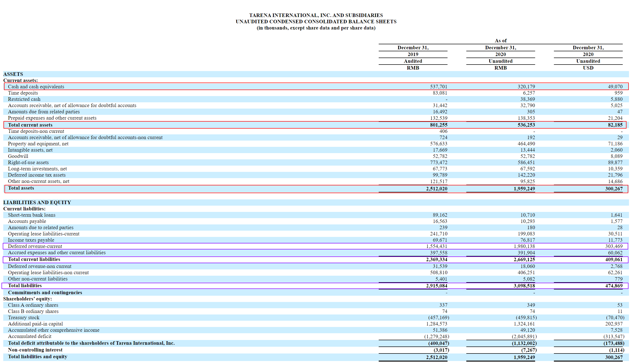Viewport: 632px width, 364px height.
Task: Select Property and equipment, net 2020 value 464,490
Action: pyautogui.click(x=526, y=144)
